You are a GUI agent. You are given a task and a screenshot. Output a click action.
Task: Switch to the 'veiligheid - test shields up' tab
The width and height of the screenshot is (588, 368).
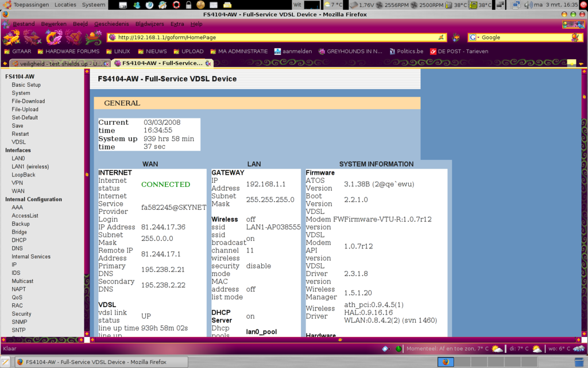[x=56, y=63]
